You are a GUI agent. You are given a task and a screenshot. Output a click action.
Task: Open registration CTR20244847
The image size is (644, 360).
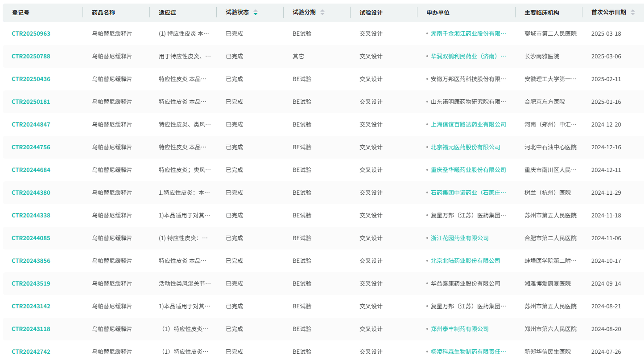tap(31, 124)
